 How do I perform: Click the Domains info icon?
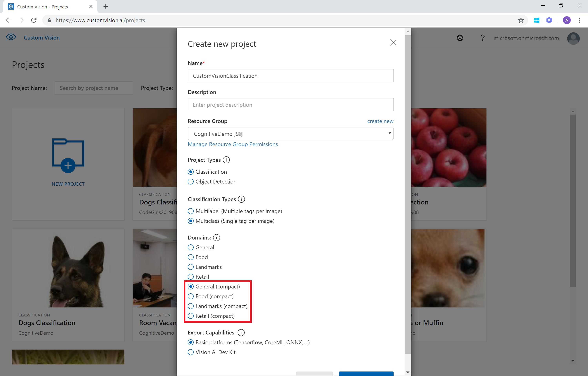(216, 238)
